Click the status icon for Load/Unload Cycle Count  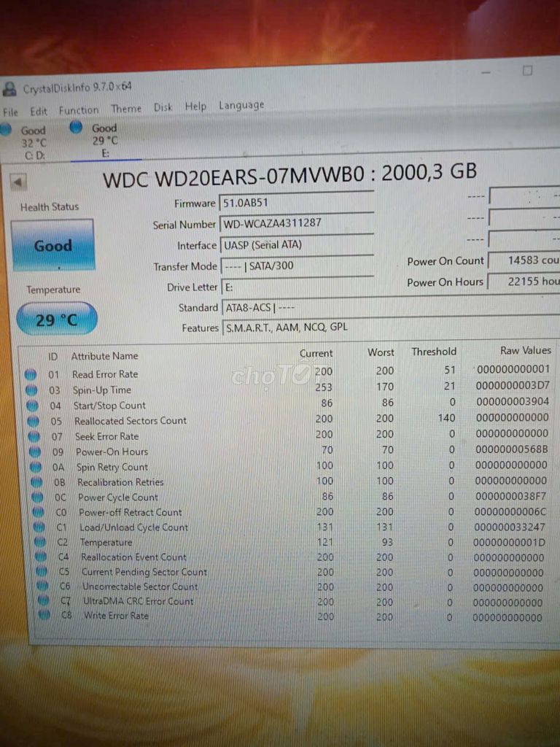(x=40, y=528)
